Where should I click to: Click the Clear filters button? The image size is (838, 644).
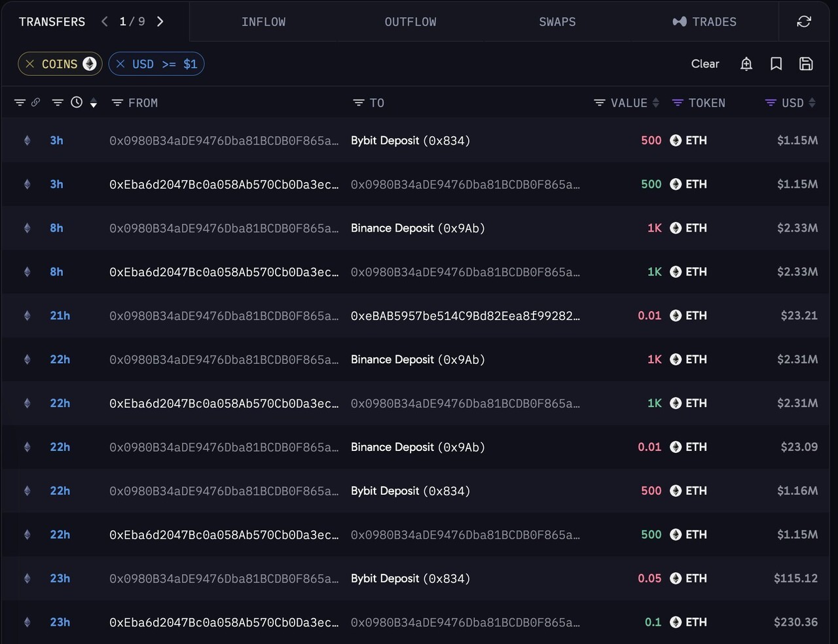click(705, 63)
